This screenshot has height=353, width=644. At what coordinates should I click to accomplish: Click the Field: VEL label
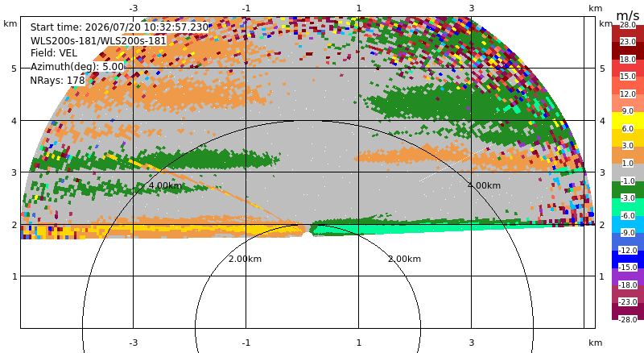(x=54, y=53)
